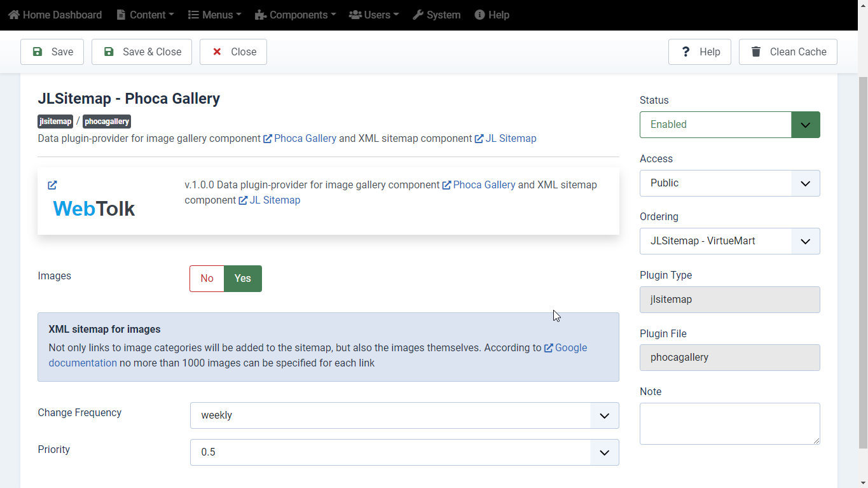This screenshot has height=488, width=868.
Task: Open the Ordering dropdown showing JLSitemap - VirtueMart
Action: tap(729, 241)
